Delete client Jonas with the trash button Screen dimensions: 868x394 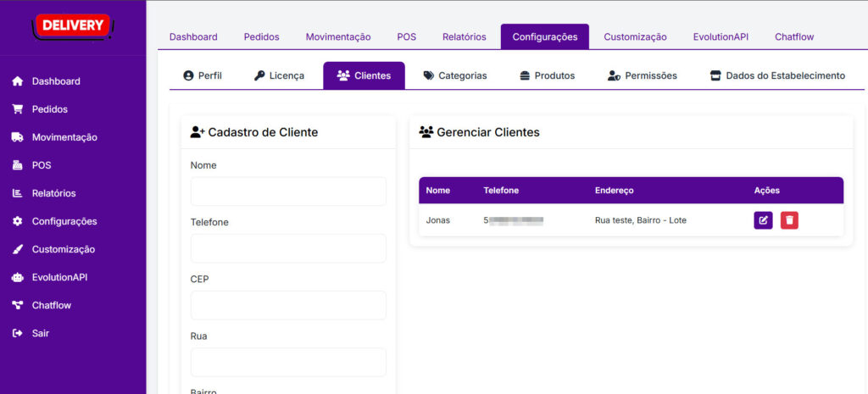pyautogui.click(x=789, y=220)
